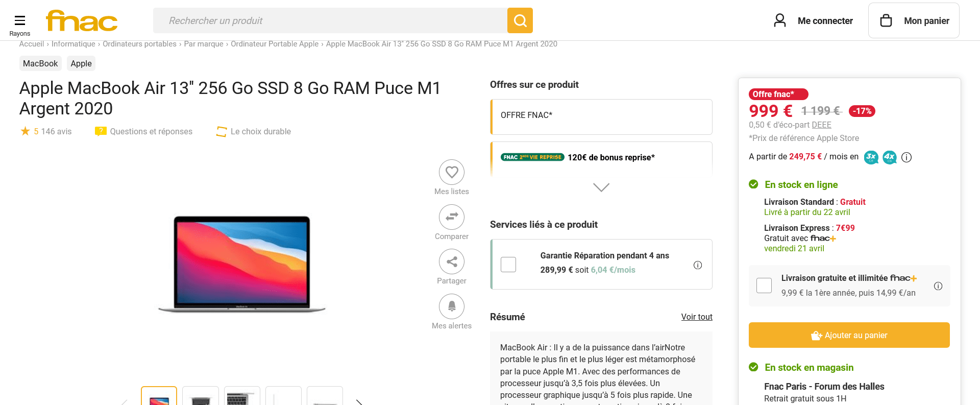Viewport: 980px width, 405px height.
Task: Click Ajouter au panier button
Action: [x=849, y=335]
